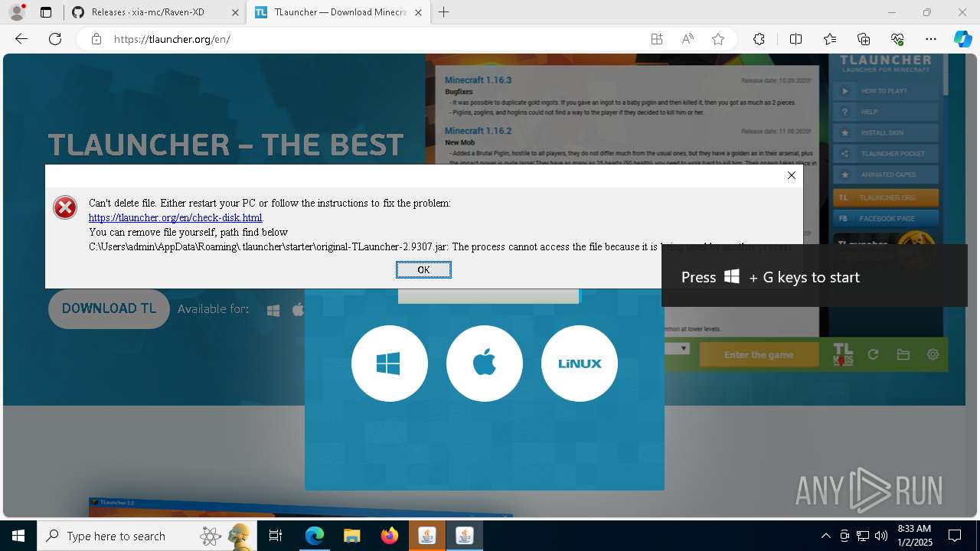Close the error dialog with X

tap(792, 175)
